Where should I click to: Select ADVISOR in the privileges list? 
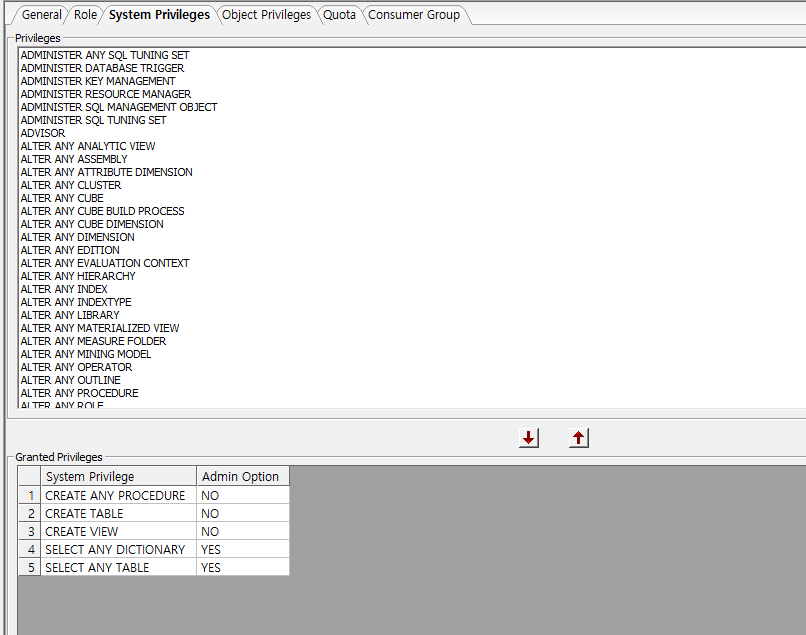pos(43,133)
